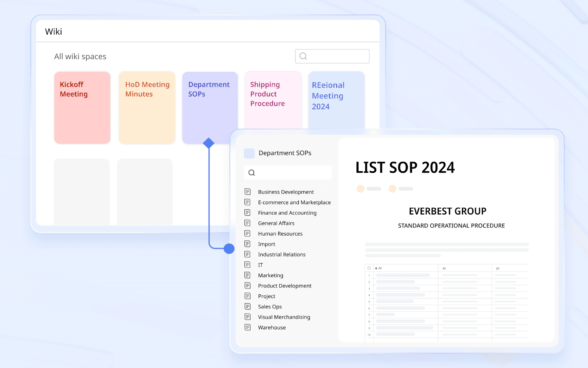Open the HoD Meeting Minutes space
The width and height of the screenshot is (588, 368).
click(147, 107)
